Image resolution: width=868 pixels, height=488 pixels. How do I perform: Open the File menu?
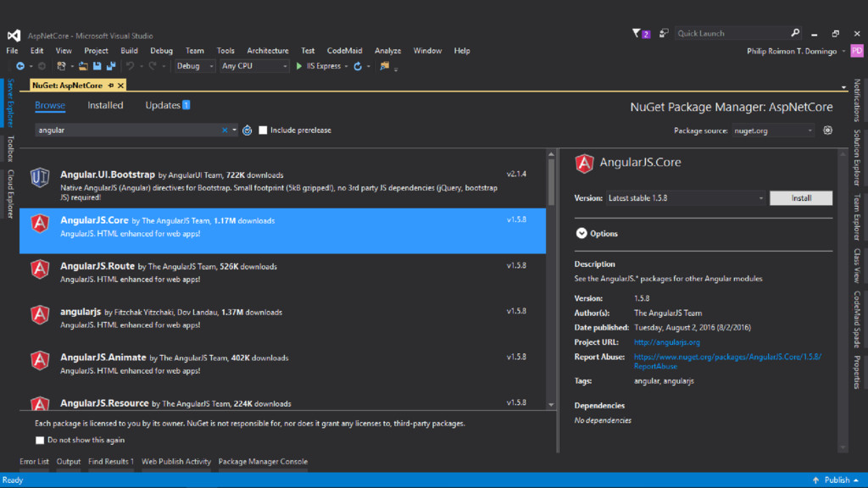12,50
